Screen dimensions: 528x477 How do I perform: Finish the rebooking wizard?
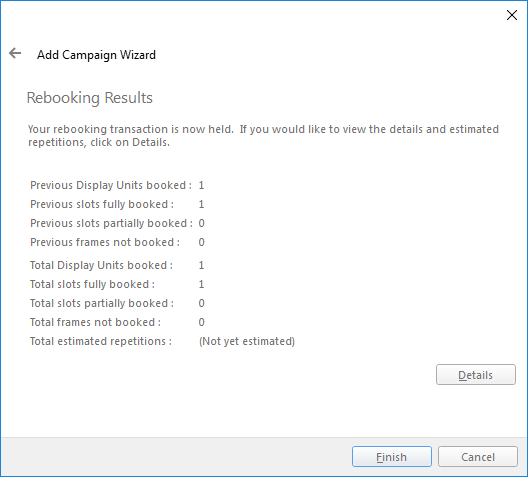coord(392,457)
